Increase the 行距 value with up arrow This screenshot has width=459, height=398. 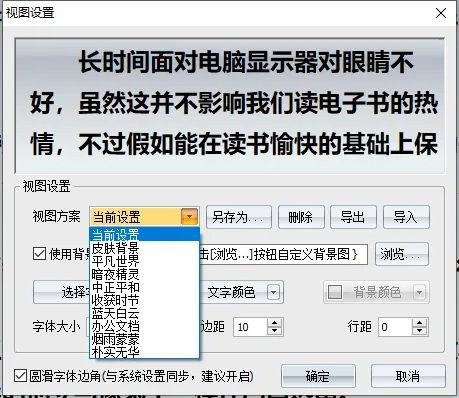(x=420, y=323)
